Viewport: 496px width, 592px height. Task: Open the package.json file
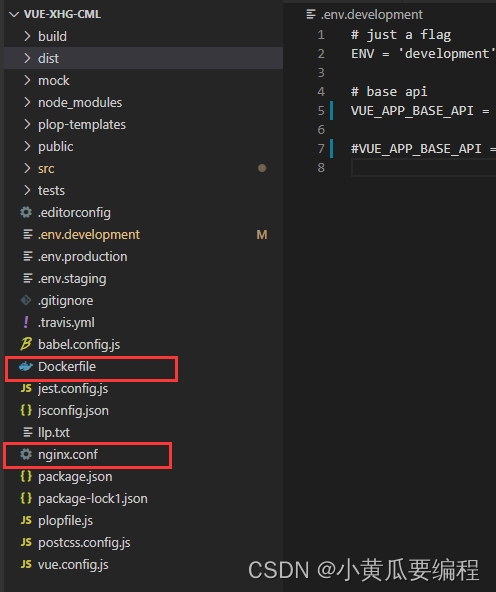[x=75, y=476]
